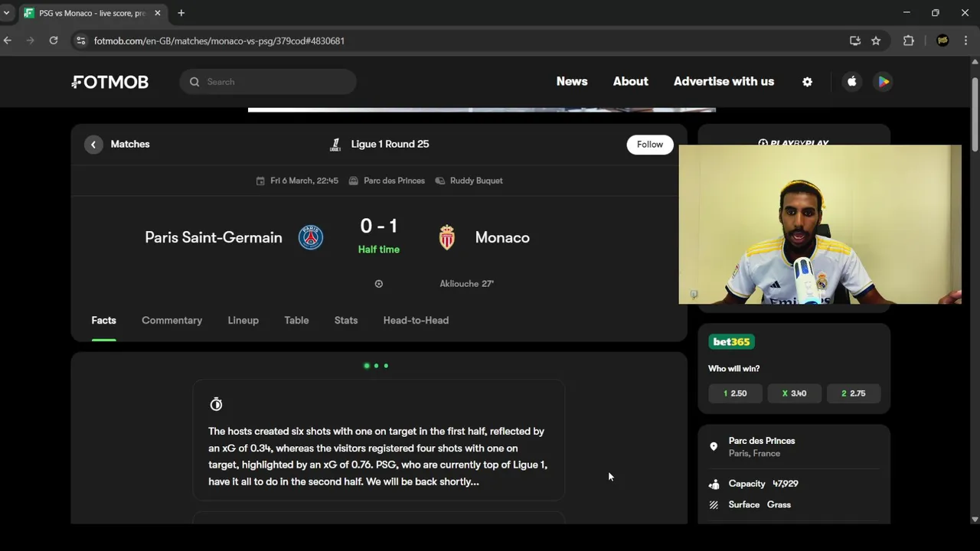Click the page vertical scrollbar
The image size is (980, 551).
(975, 115)
